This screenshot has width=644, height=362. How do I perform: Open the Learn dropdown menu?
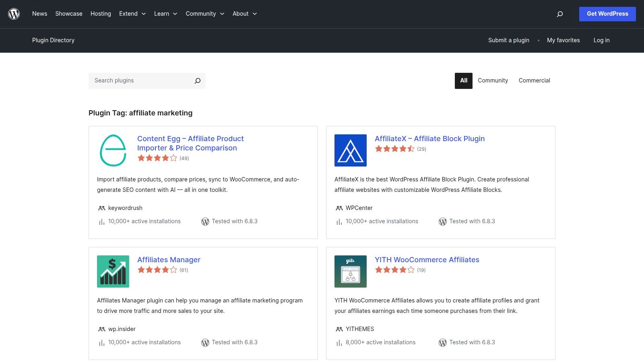[x=165, y=14]
